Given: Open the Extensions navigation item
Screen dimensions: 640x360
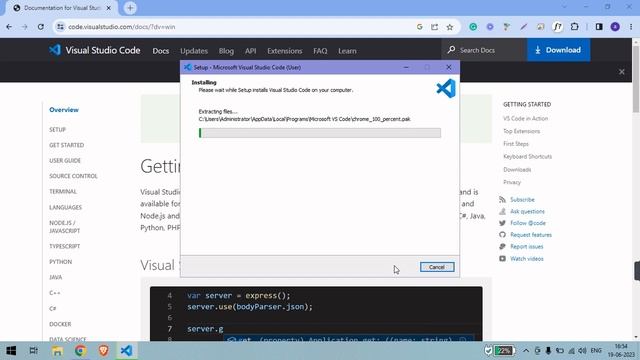Looking at the screenshot, I should [284, 51].
